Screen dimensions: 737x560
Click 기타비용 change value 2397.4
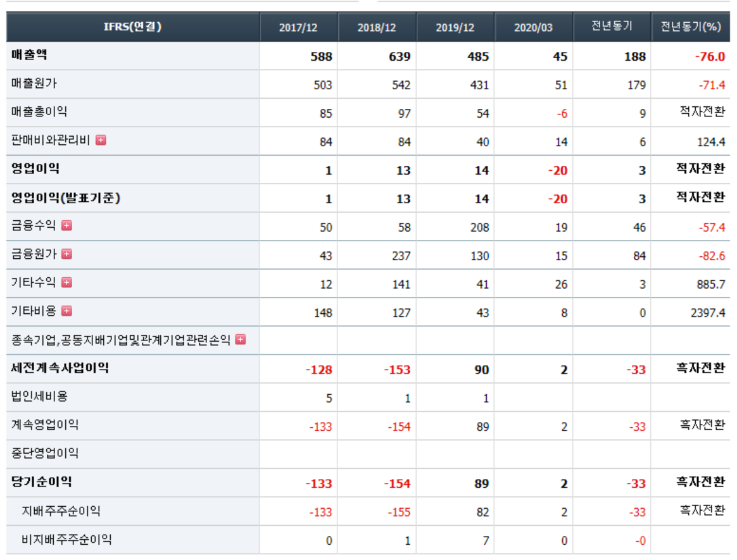click(x=708, y=313)
